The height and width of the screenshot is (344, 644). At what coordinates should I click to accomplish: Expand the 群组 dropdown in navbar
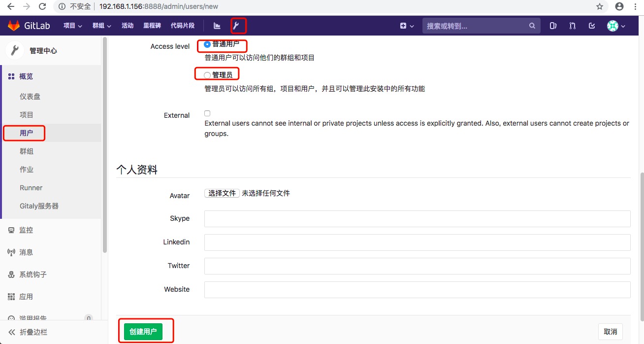102,26
